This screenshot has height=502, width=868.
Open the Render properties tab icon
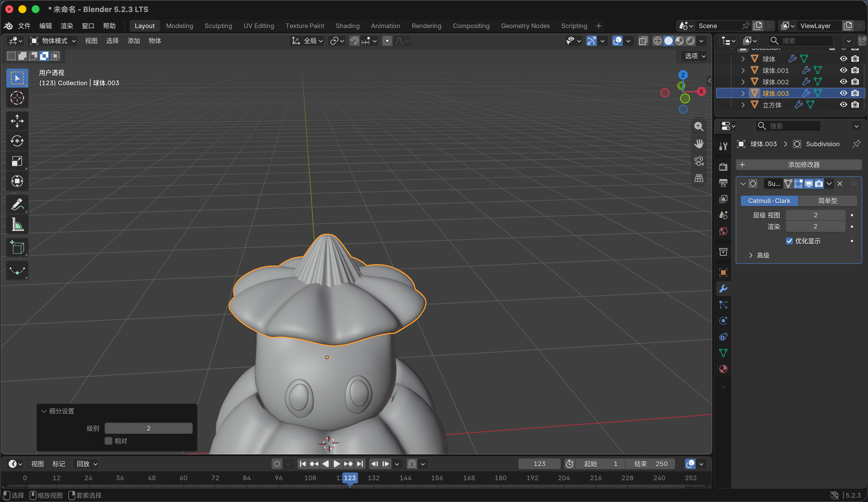[x=723, y=167]
